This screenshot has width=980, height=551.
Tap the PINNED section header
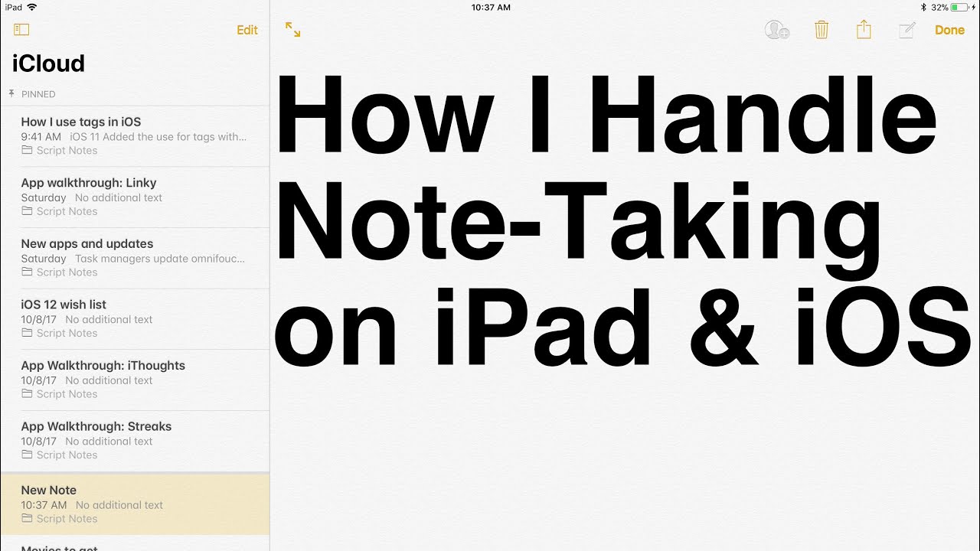coord(38,94)
